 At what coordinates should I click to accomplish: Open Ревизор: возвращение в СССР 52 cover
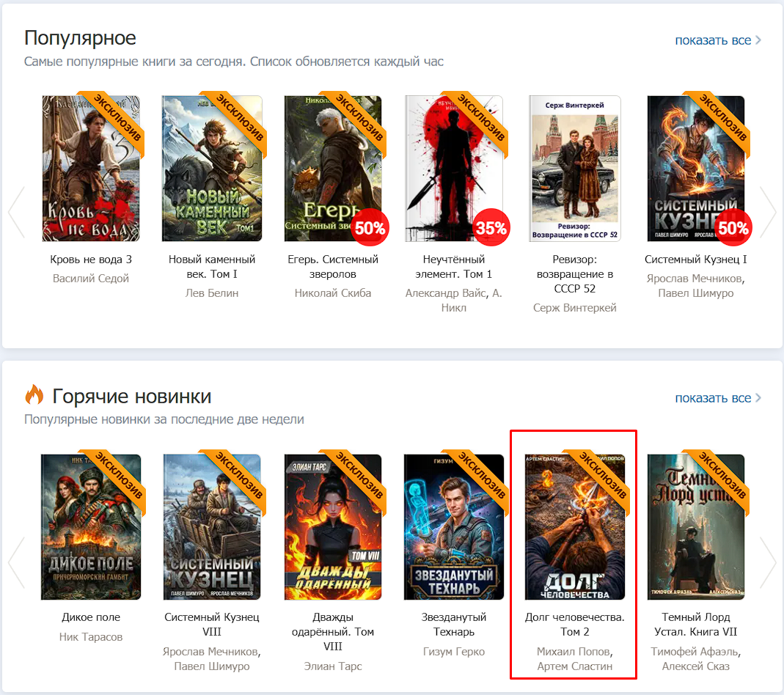pyautogui.click(x=575, y=169)
